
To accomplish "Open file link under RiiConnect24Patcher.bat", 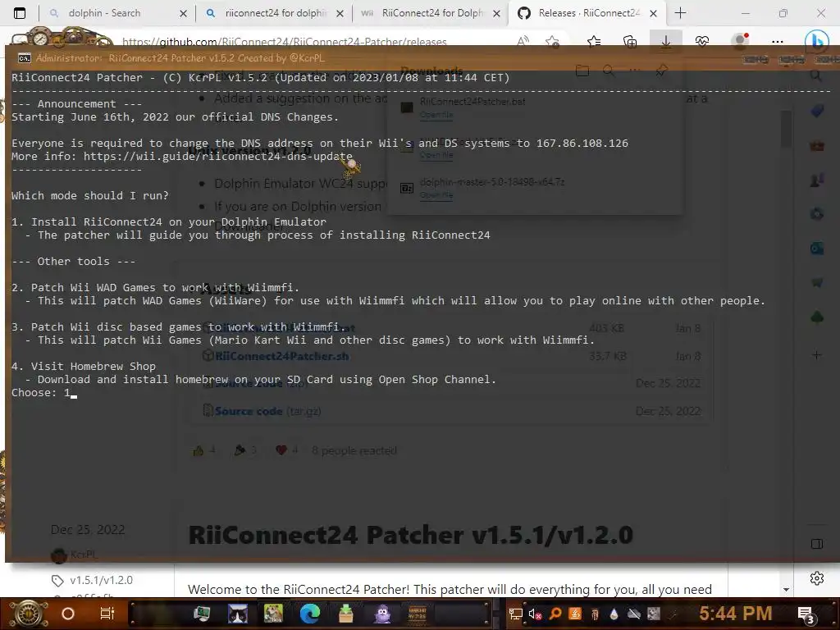I will click(x=436, y=115).
